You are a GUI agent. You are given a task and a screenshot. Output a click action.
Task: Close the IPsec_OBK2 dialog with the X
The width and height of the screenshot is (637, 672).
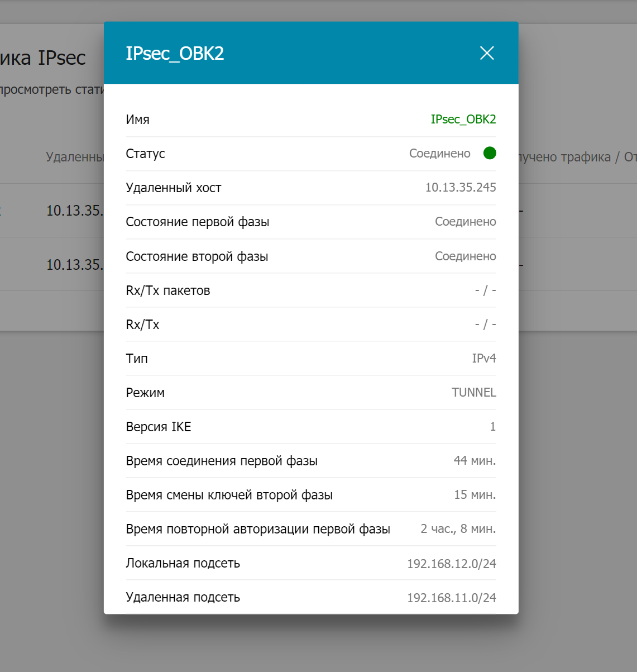[x=487, y=53]
